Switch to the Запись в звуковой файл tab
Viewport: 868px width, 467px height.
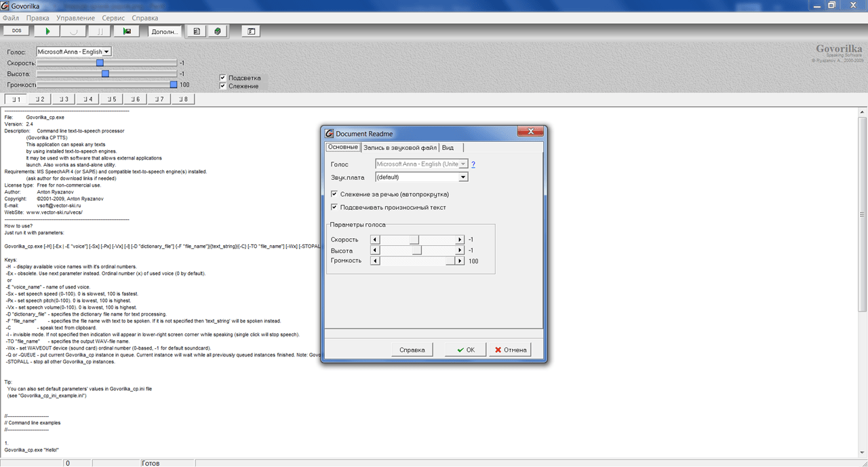pos(400,147)
